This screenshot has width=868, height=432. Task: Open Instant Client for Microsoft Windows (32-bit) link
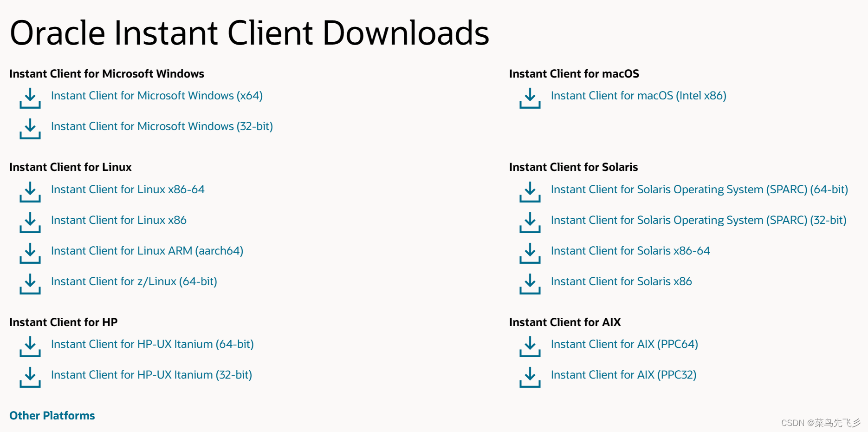click(x=162, y=126)
